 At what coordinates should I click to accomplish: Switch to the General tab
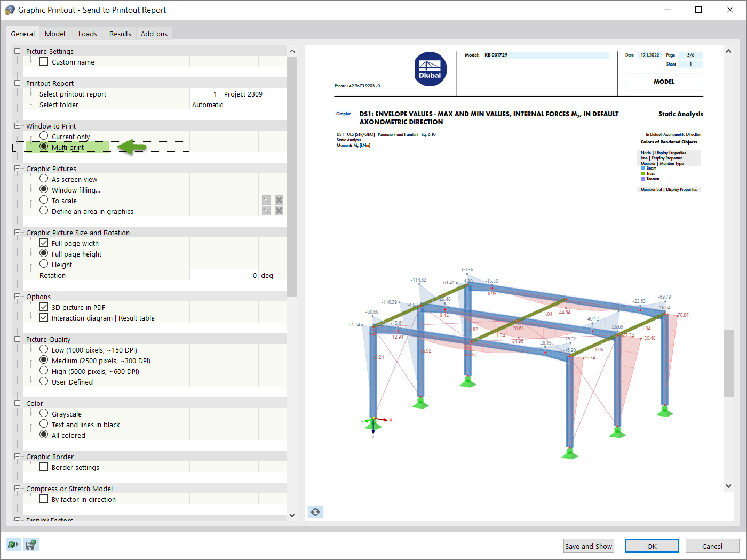[x=22, y=34]
